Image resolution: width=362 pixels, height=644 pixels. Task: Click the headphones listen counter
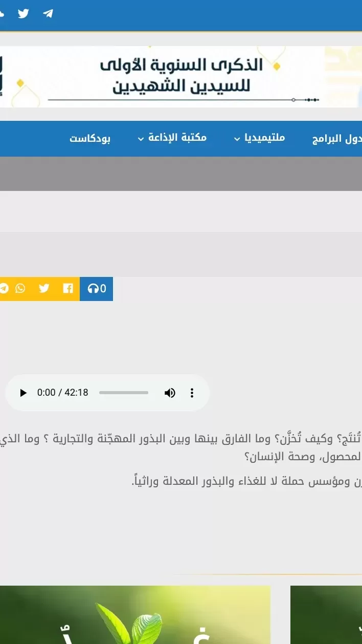[x=97, y=289]
